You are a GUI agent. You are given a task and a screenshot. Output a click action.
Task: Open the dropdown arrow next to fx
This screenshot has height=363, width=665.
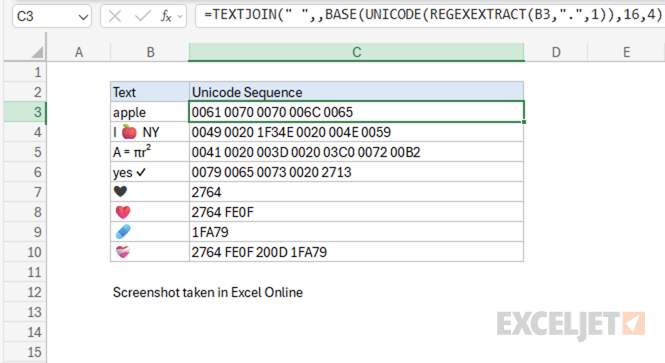tap(180, 17)
